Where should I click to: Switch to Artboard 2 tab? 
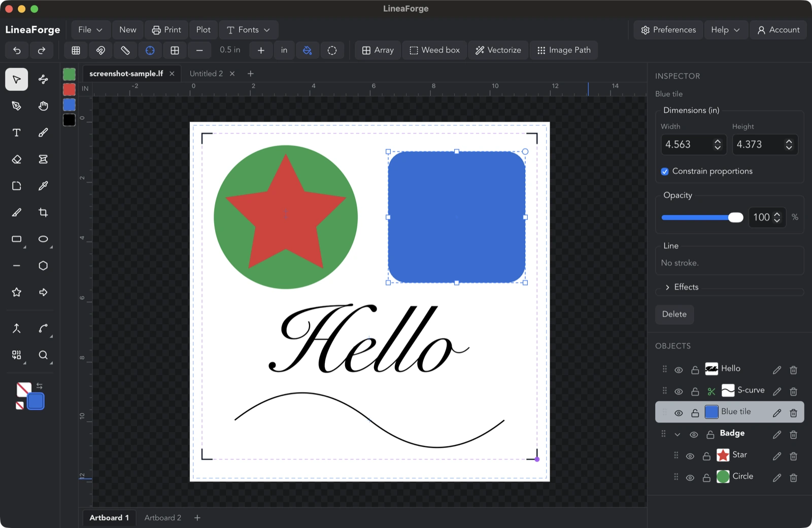coord(162,518)
